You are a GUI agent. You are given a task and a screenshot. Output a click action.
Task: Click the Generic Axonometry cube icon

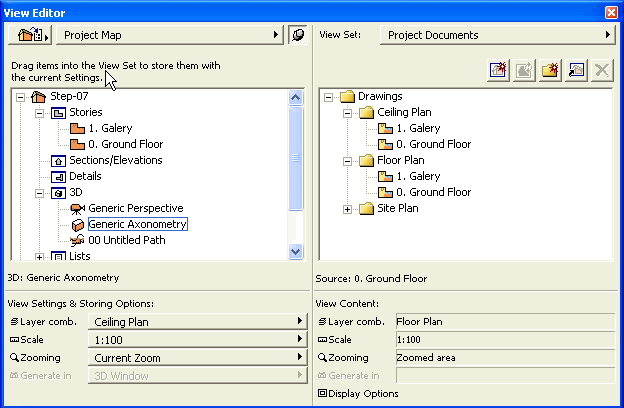pyautogui.click(x=77, y=224)
